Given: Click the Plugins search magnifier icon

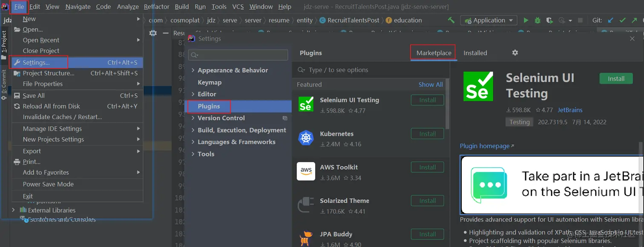Looking at the screenshot, I should point(302,70).
